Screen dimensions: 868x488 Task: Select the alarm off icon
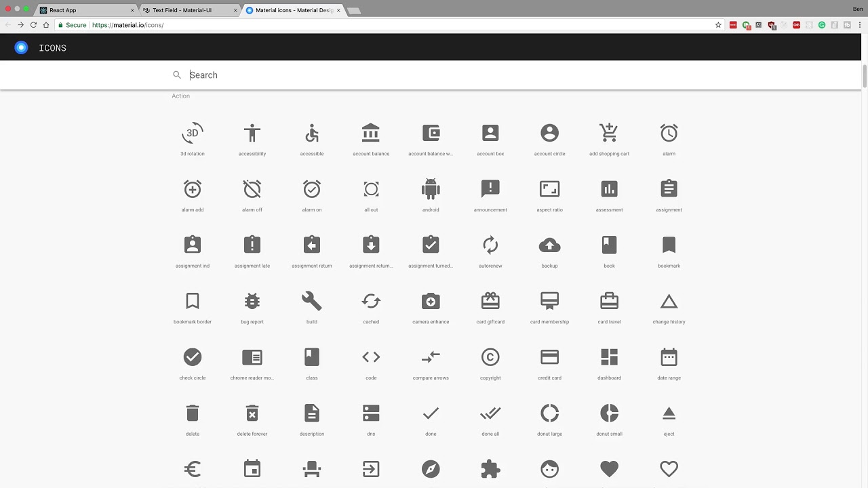pyautogui.click(x=252, y=188)
